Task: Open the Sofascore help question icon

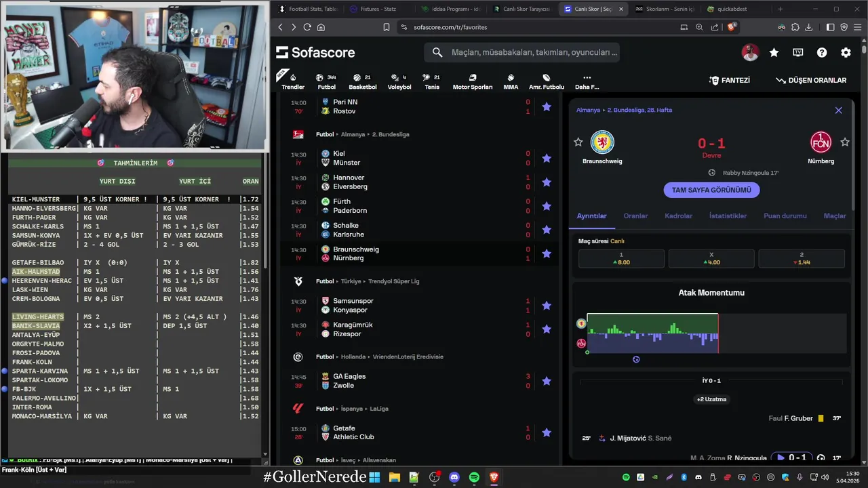Action: click(822, 52)
